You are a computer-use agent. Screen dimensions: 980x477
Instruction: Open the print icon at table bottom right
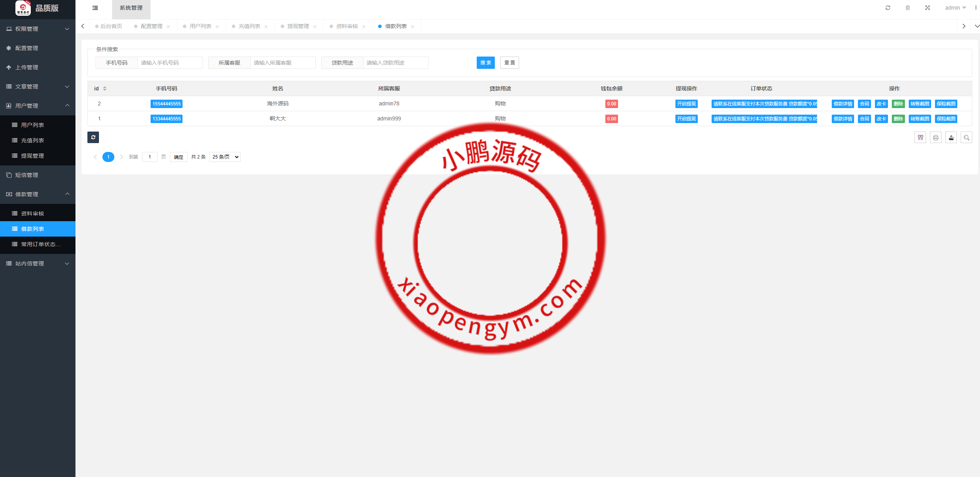pos(936,137)
